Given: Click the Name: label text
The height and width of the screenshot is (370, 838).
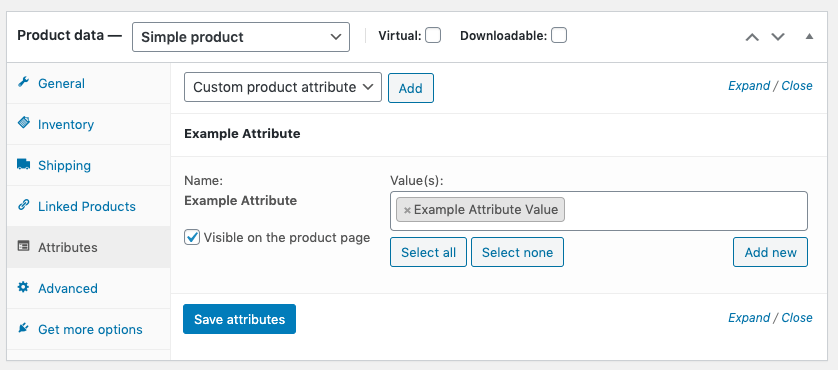Looking at the screenshot, I should pyautogui.click(x=203, y=181).
